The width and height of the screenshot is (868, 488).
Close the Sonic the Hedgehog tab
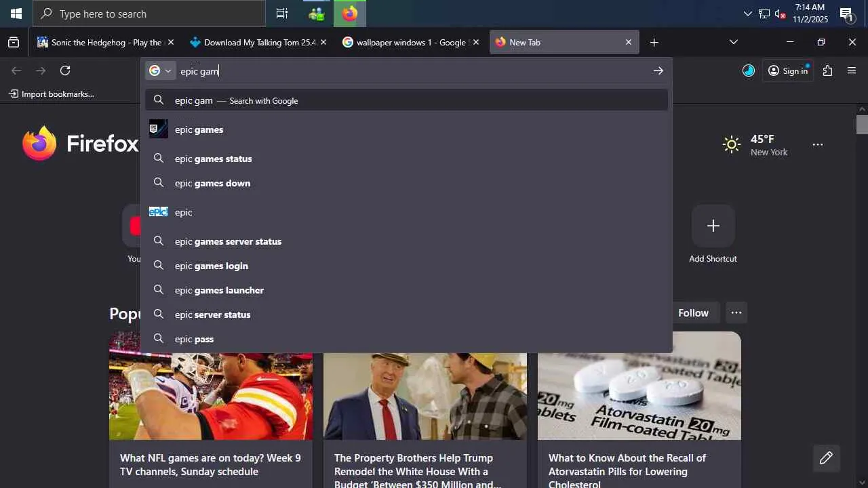pos(171,42)
